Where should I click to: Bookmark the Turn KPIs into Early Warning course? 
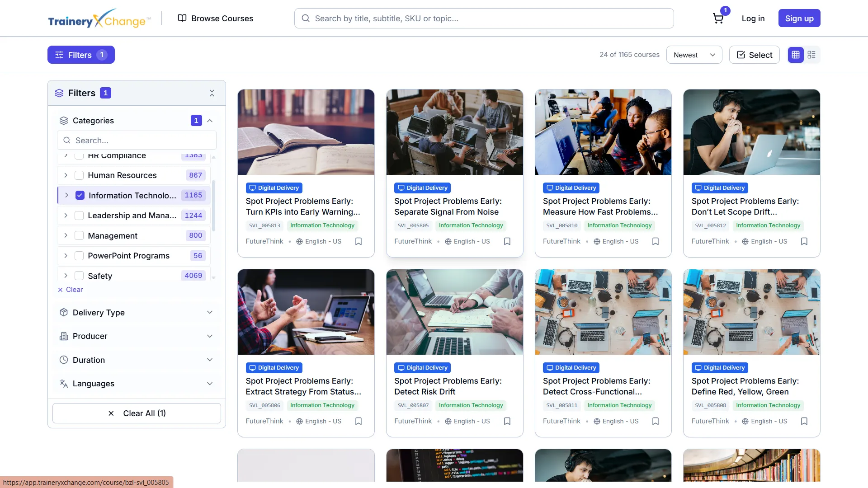coord(359,241)
